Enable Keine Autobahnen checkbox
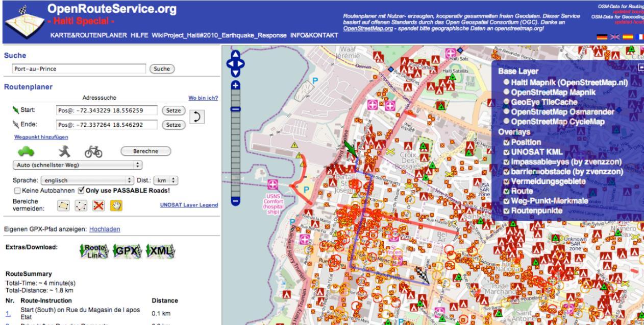The width and height of the screenshot is (644, 325). click(x=18, y=191)
